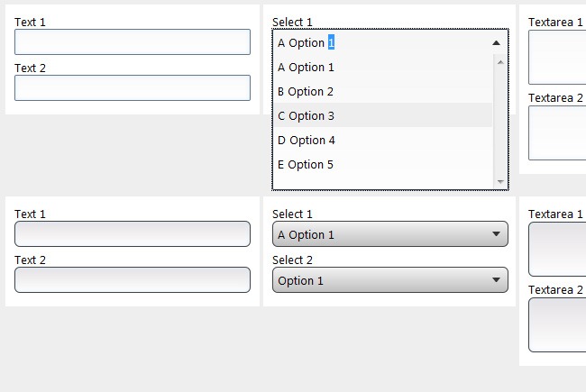The image size is (586, 392).
Task: Click into the lower rounded Textarea 1
Action: [x=557, y=249]
